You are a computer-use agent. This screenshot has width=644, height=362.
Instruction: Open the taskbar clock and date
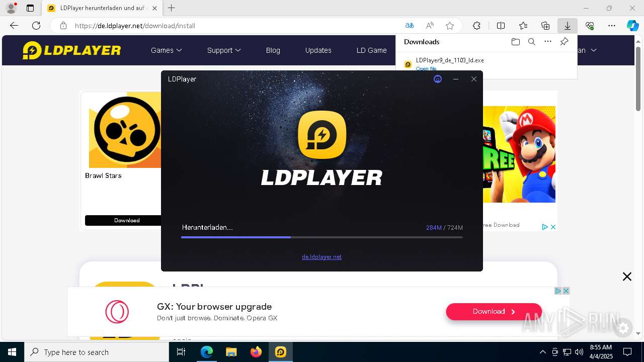[601, 352]
